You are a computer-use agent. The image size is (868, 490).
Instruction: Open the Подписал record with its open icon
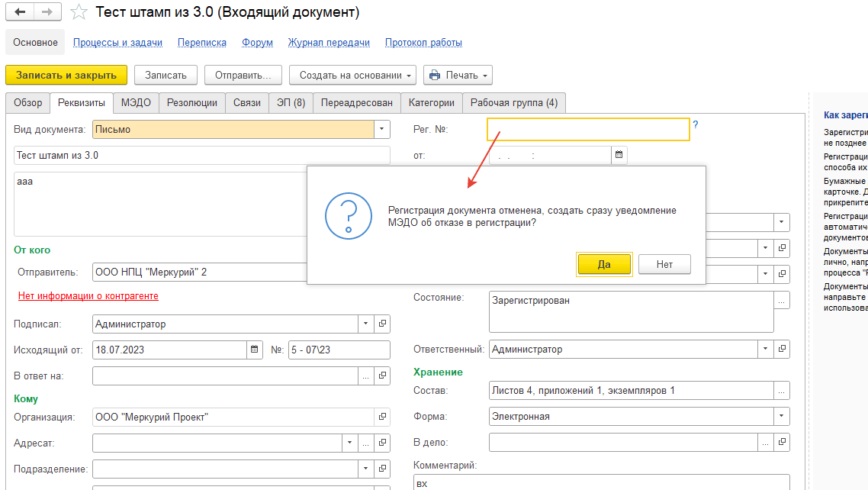tap(383, 324)
